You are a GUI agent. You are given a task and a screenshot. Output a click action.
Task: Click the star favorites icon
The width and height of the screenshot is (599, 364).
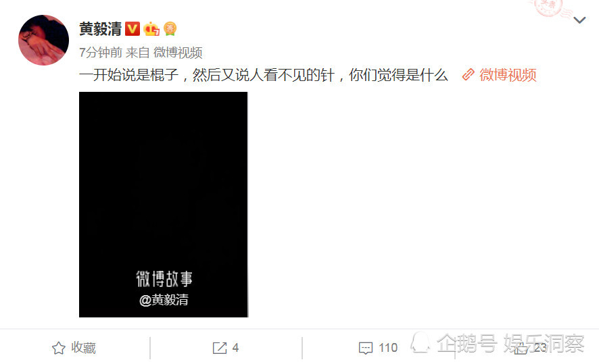[58, 348]
